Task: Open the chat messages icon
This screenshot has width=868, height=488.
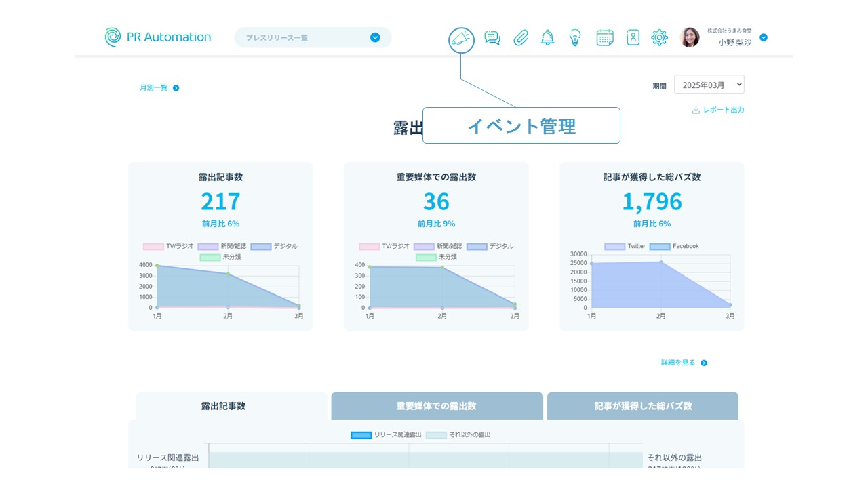Action: tap(492, 38)
